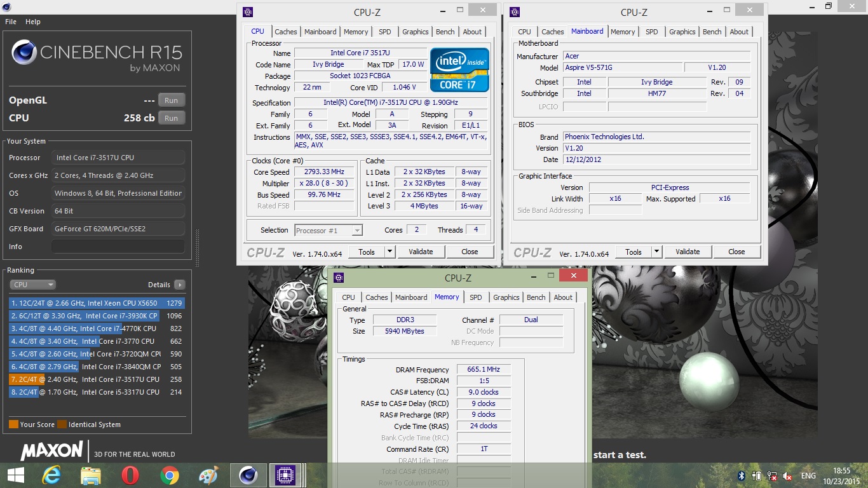Launch Internet Explorer from the taskbar
The image size is (868, 488).
coord(51,475)
